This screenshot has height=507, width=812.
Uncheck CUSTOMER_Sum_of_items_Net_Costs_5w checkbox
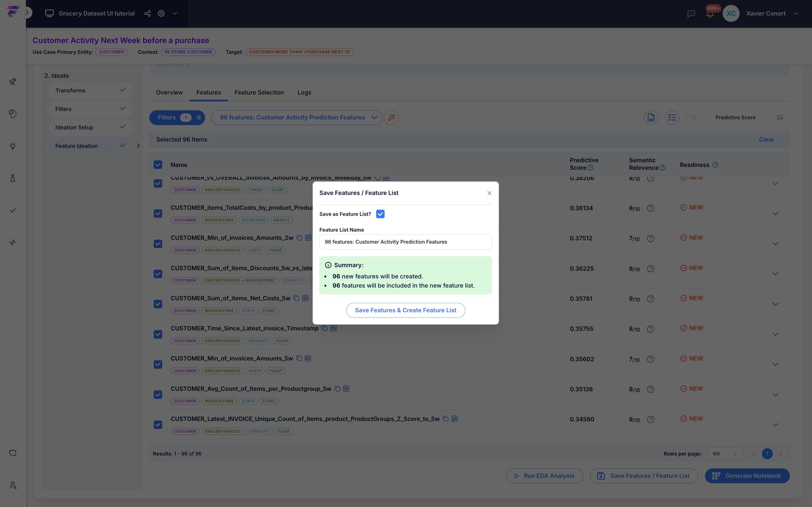click(158, 304)
